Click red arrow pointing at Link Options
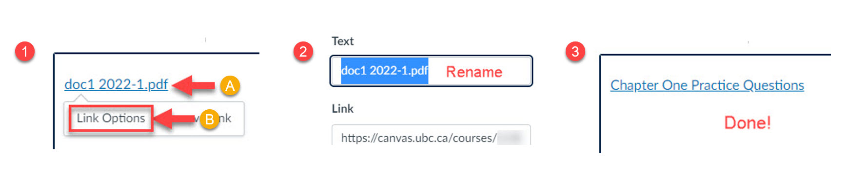This screenshot has width=868, height=181. click(x=177, y=119)
